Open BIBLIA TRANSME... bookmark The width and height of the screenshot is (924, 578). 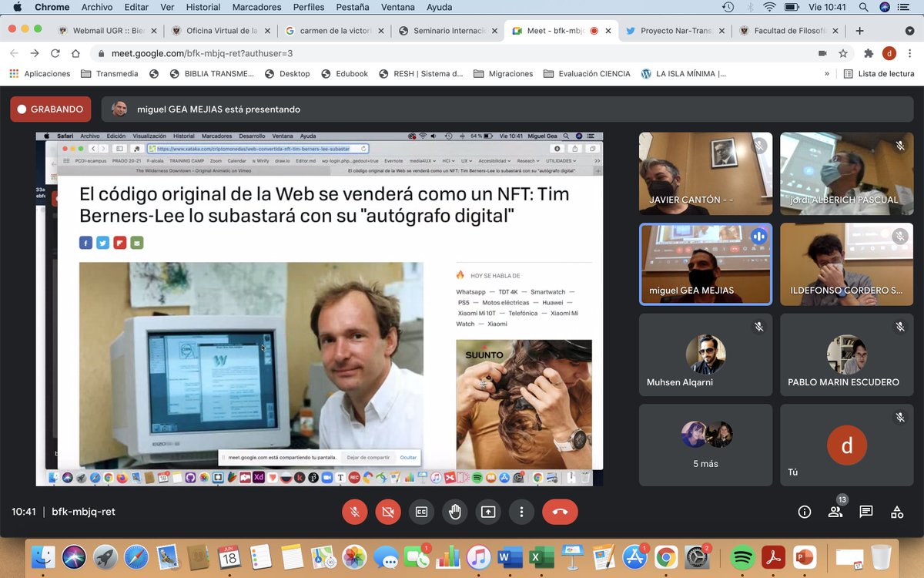[x=212, y=74]
